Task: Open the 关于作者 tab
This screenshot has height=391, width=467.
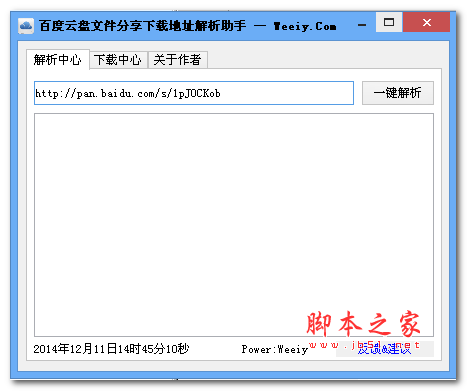Action: click(x=178, y=60)
